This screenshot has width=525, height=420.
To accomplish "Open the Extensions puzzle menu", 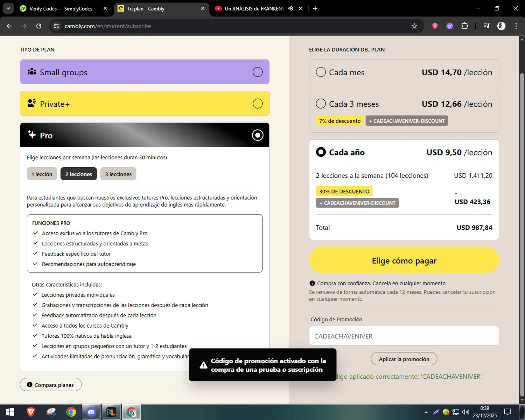I will pos(465,26).
